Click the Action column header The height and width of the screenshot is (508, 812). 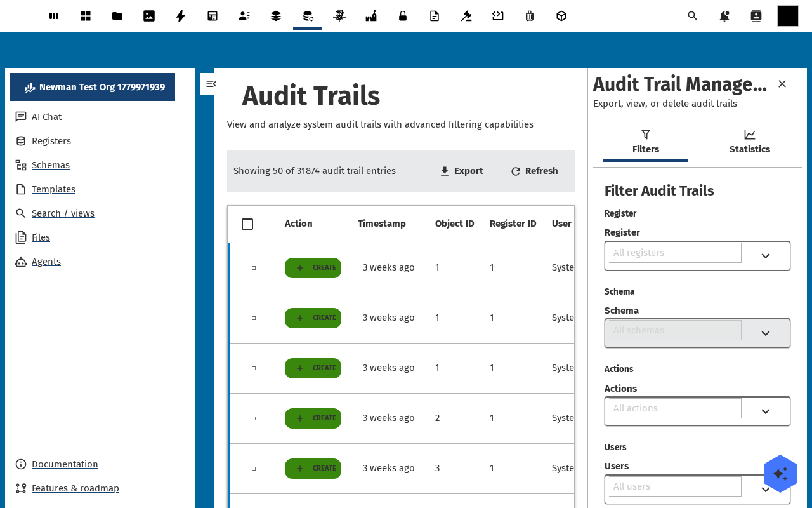click(298, 224)
